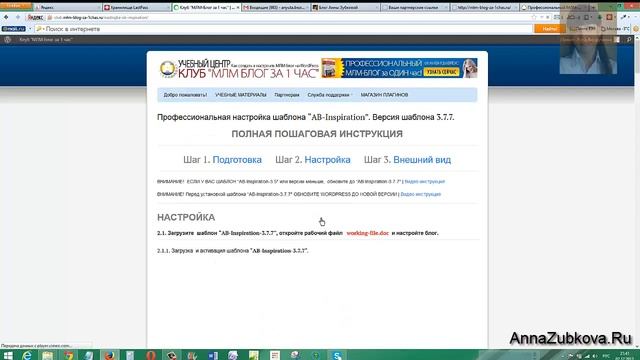Launch Internet Explorer from the taskbar
The height and width of the screenshot is (360, 640).
[27, 356]
